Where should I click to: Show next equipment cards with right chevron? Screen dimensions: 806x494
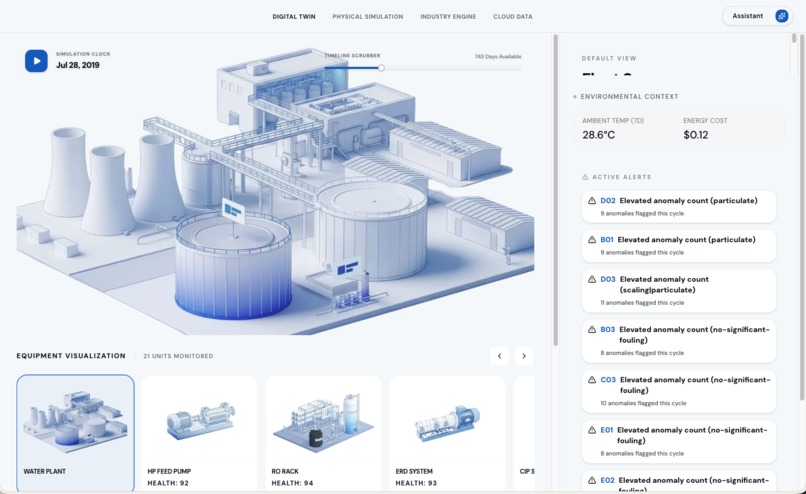pos(524,356)
